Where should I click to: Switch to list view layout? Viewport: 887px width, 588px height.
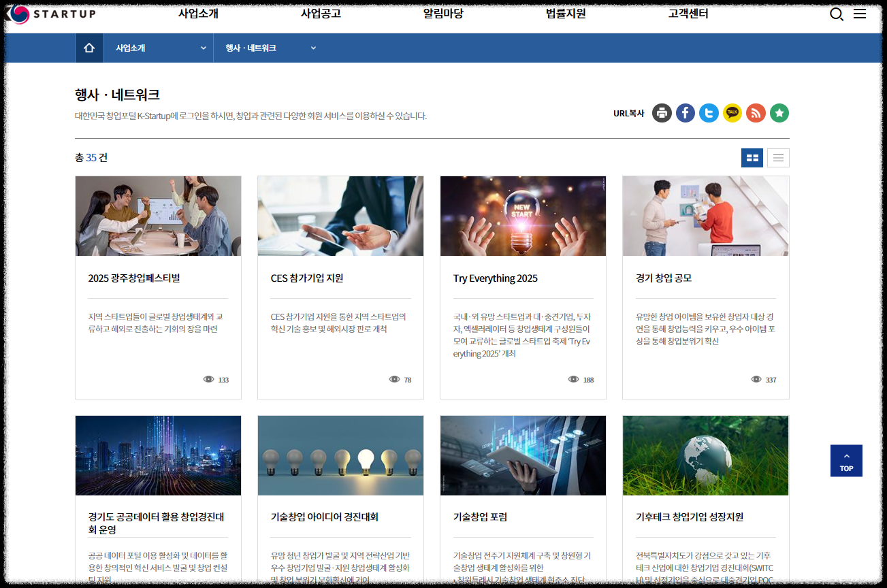(778, 157)
